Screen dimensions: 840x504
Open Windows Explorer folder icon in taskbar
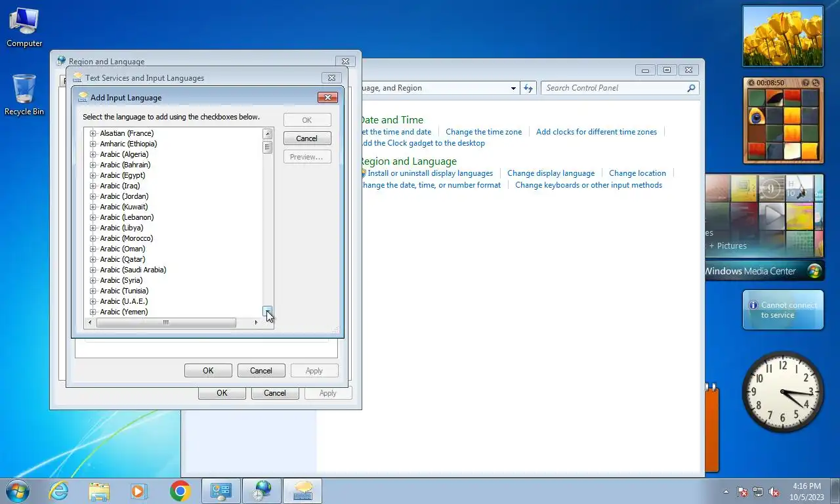click(99, 491)
